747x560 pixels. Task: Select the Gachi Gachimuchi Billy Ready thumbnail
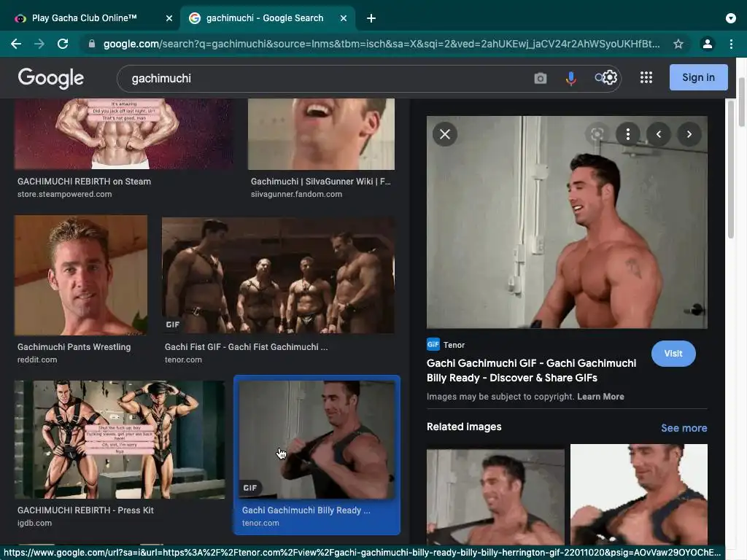(x=317, y=440)
